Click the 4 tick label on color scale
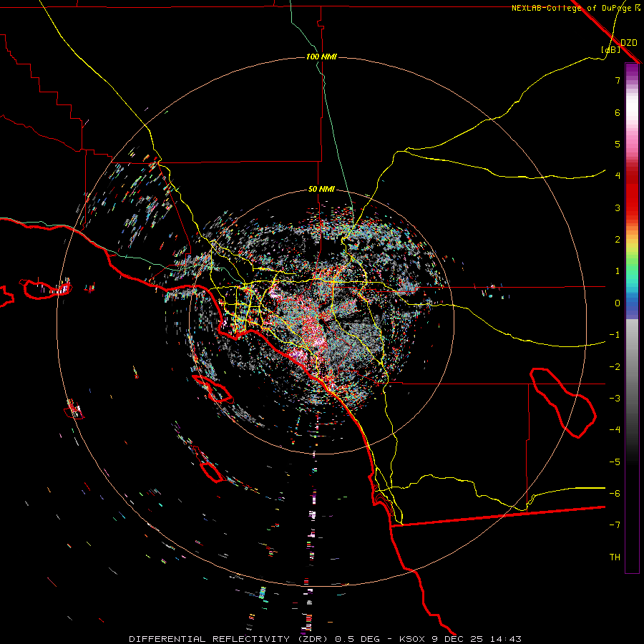The height and width of the screenshot is (644, 644). click(x=618, y=176)
